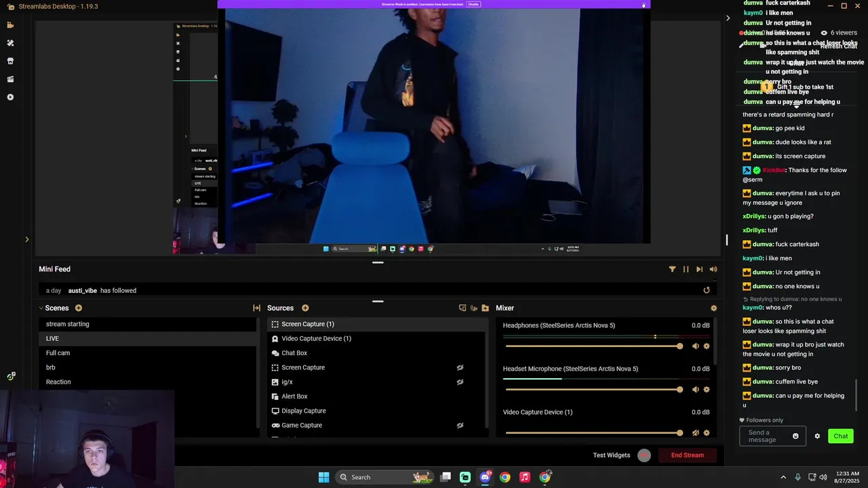The height and width of the screenshot is (488, 868).
Task: Adjust Headset Microphone volume slider
Action: pos(593,389)
